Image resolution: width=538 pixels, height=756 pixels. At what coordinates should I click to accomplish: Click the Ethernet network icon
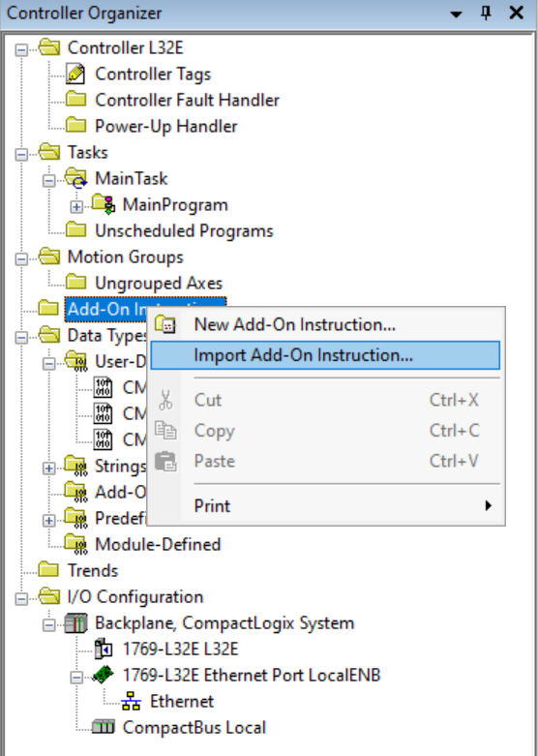131,701
